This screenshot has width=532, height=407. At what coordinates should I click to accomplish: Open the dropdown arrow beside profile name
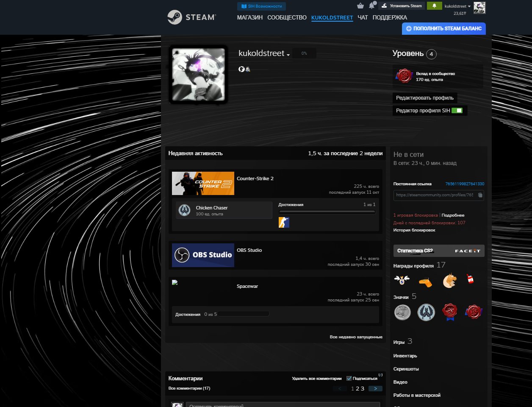click(288, 55)
